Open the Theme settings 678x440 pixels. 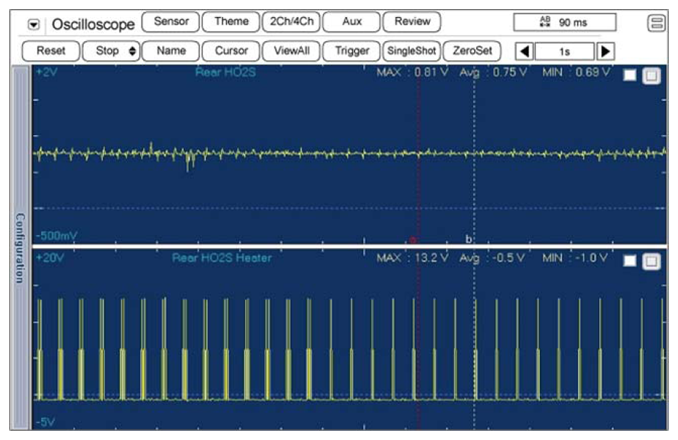230,21
